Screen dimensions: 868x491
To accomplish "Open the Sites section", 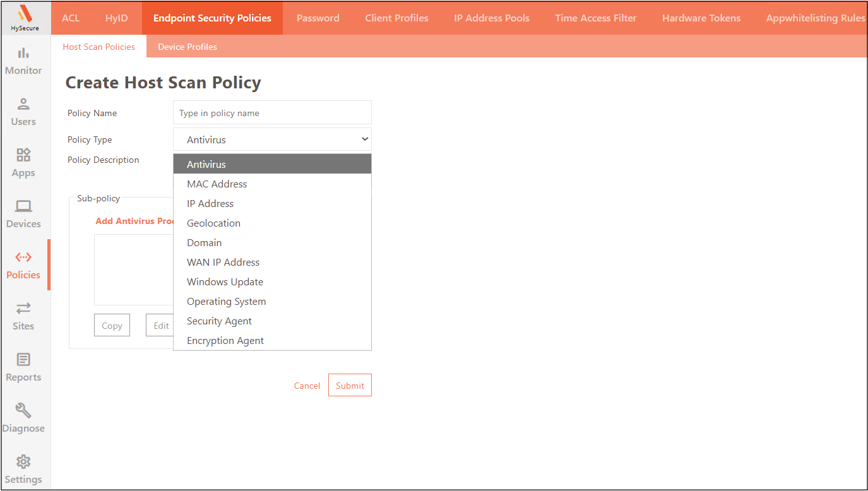I will 23,316.
